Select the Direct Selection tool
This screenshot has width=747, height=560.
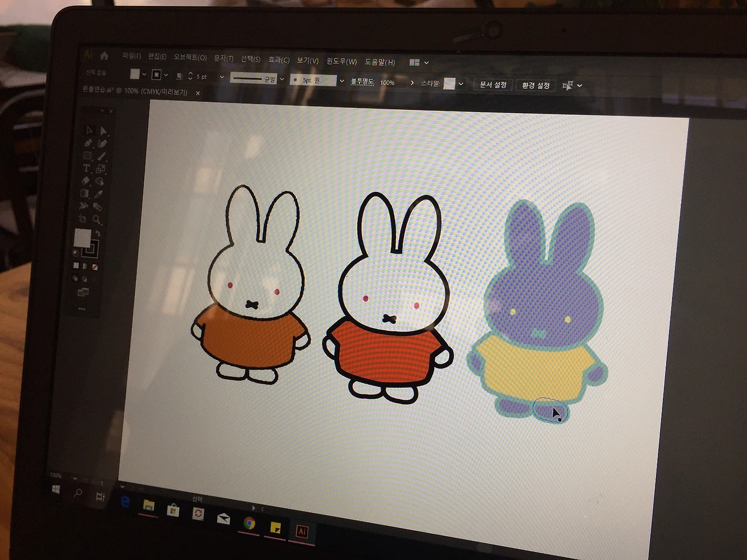(103, 131)
